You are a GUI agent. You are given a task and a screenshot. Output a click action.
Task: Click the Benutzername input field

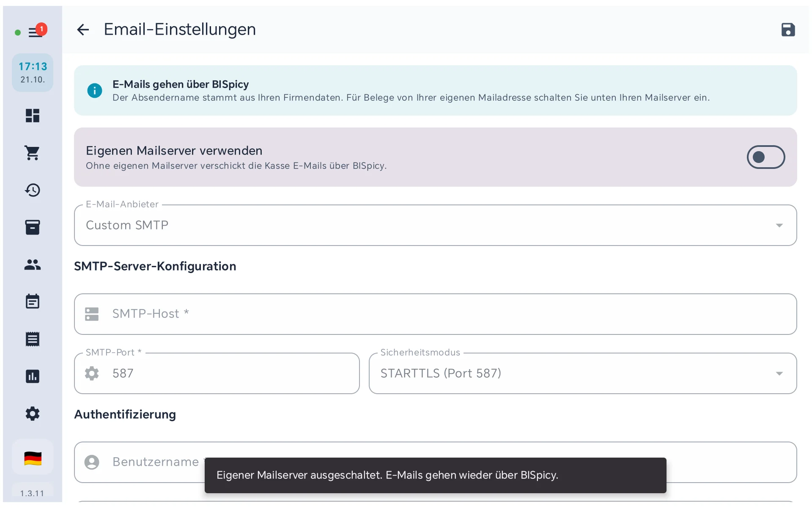tap(435, 462)
